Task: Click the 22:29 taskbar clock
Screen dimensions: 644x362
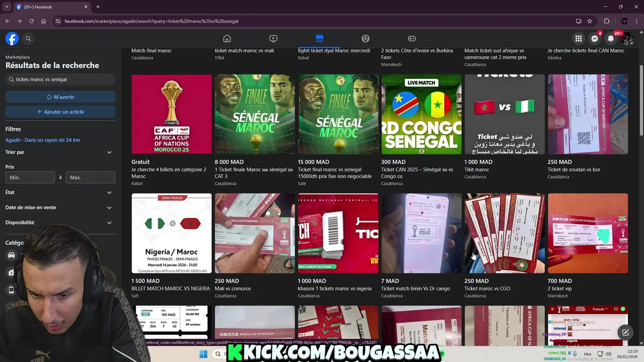Action: coord(632,351)
